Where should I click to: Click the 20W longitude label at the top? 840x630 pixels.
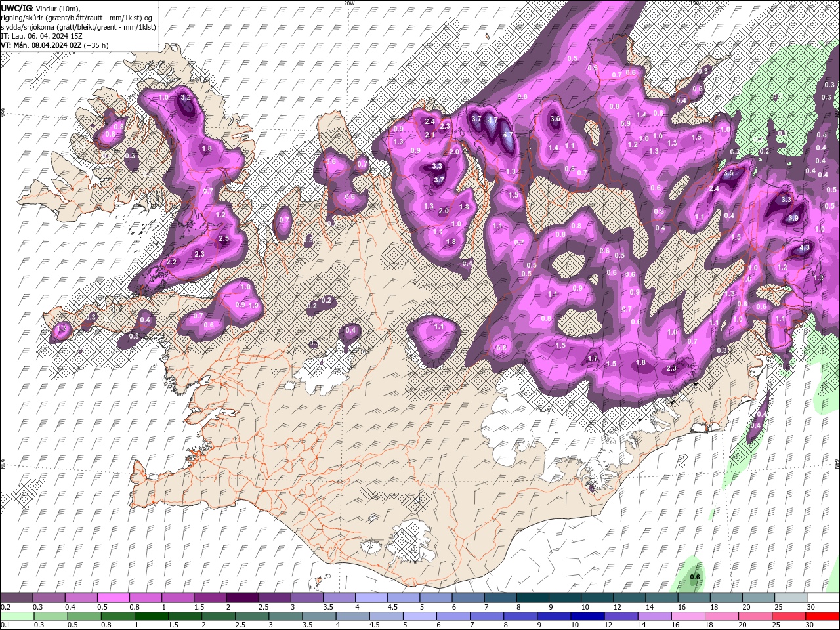point(349,3)
